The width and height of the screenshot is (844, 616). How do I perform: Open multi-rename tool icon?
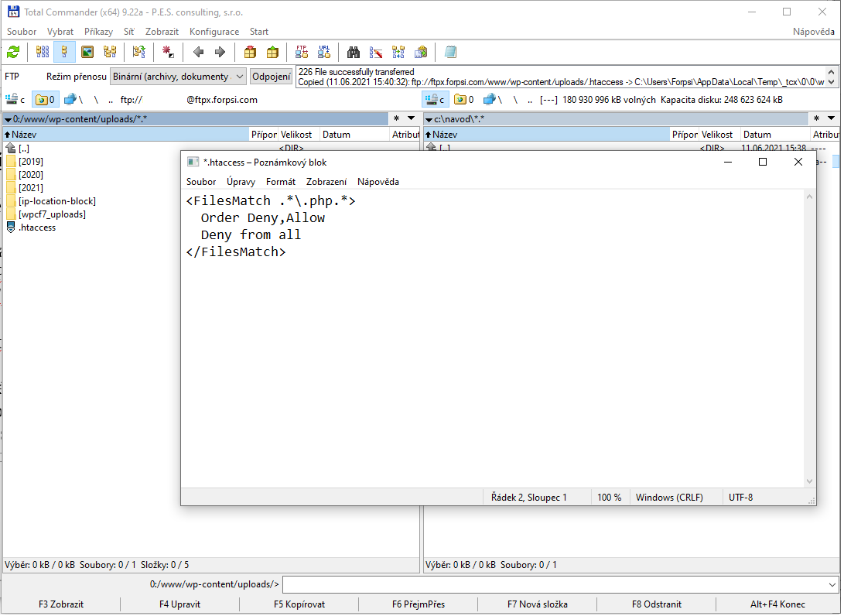coord(376,52)
